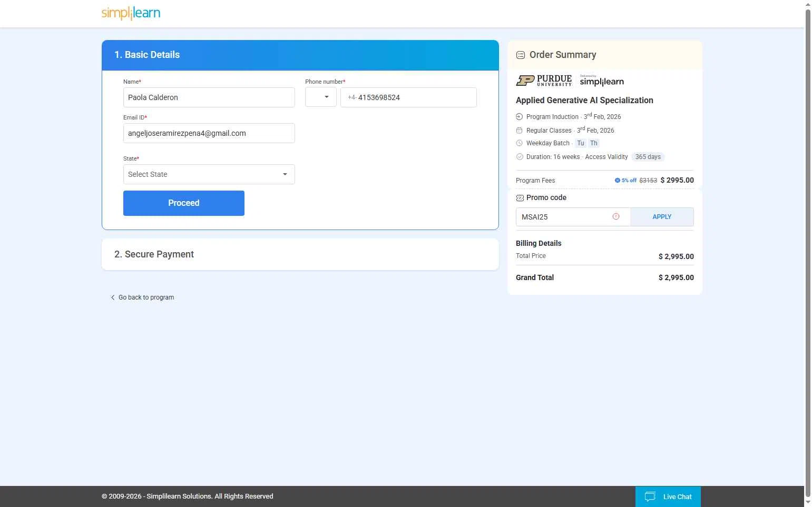Click the back chevron before Go back to program
This screenshot has width=812, height=507.
(112, 297)
